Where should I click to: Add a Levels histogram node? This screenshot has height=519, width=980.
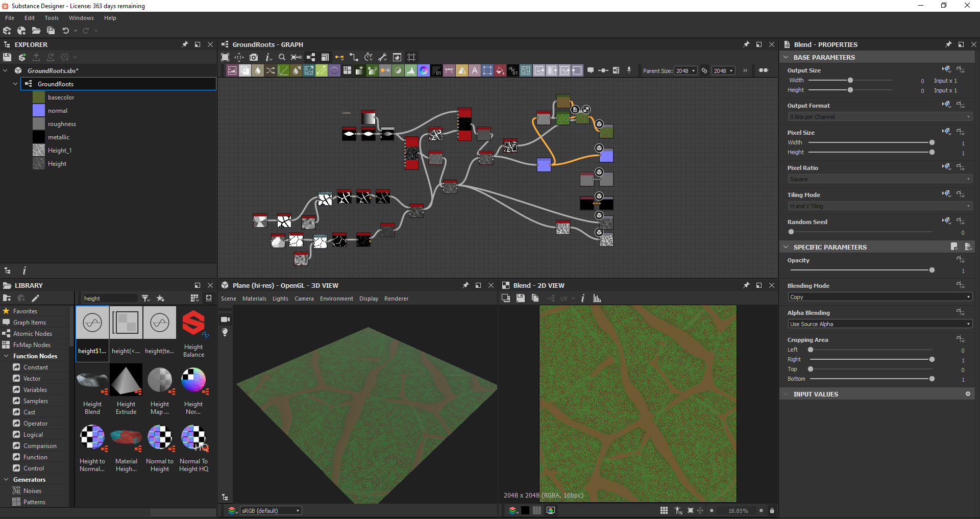411,70
